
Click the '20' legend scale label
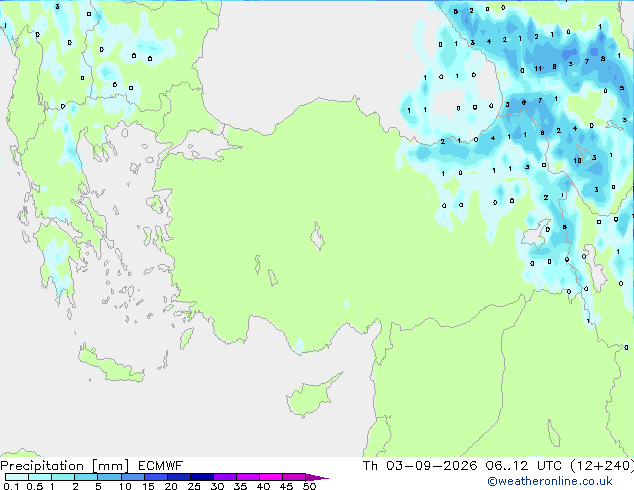[171, 486]
